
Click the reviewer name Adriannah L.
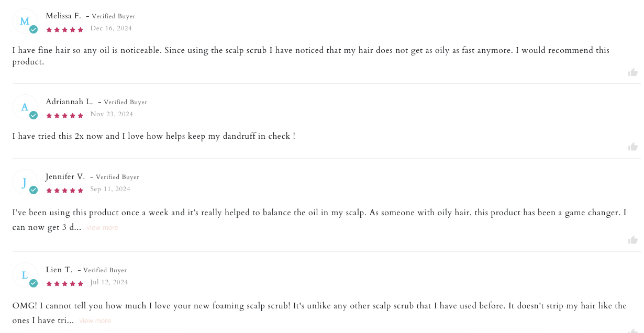tap(69, 102)
